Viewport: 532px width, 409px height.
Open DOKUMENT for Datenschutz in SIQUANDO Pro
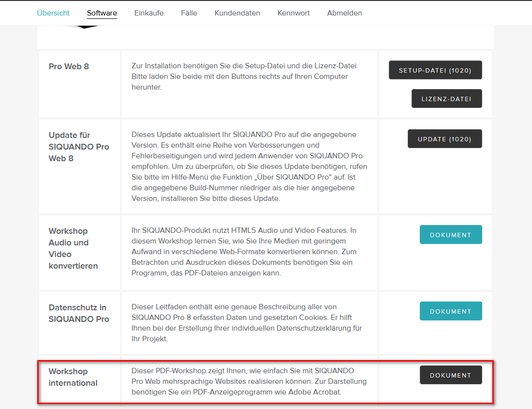tap(451, 311)
